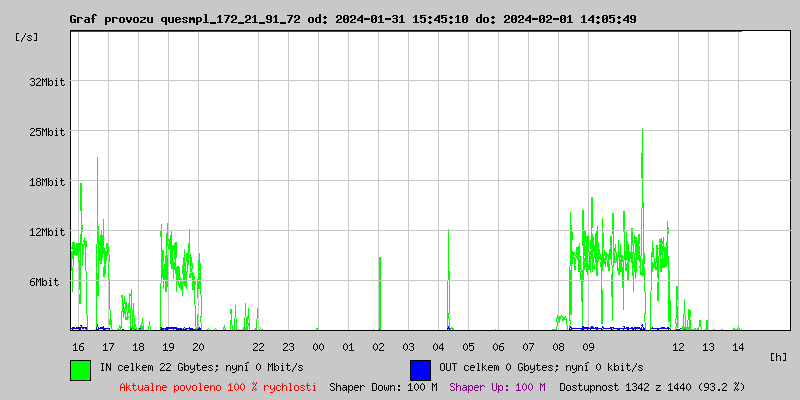Click the 18Mbit y-axis label
The height and width of the screenshot is (400, 800).
point(47,182)
